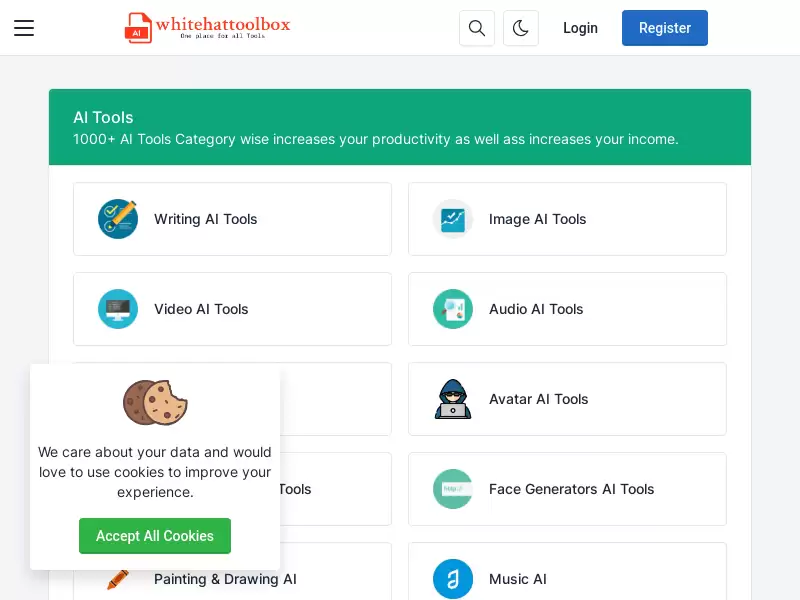800x600 pixels.
Task: Click the whitehattoolbox logo
Action: 208,28
